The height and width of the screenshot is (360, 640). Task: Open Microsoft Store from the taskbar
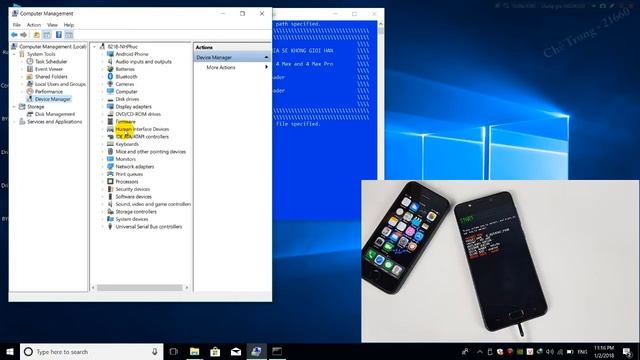click(215, 351)
